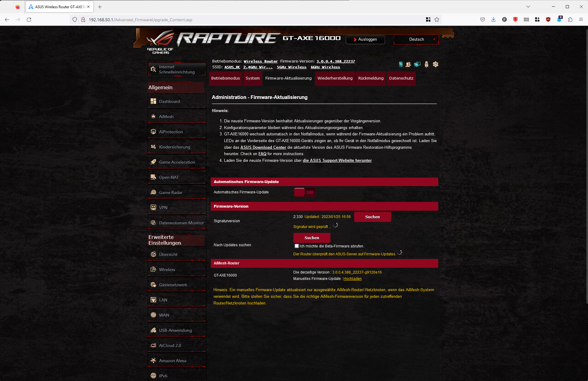Open Game Acceleration rocket icon
588x381 pixels.
click(x=153, y=162)
